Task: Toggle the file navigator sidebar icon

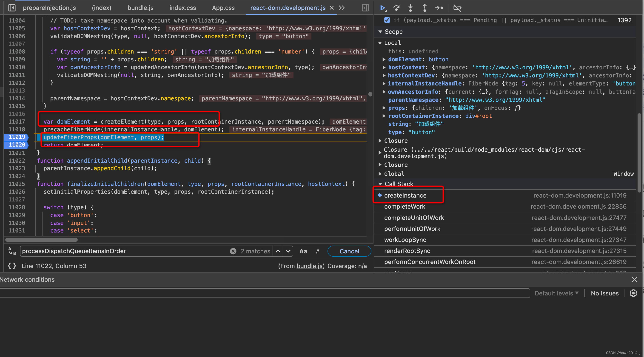Action: (12, 8)
